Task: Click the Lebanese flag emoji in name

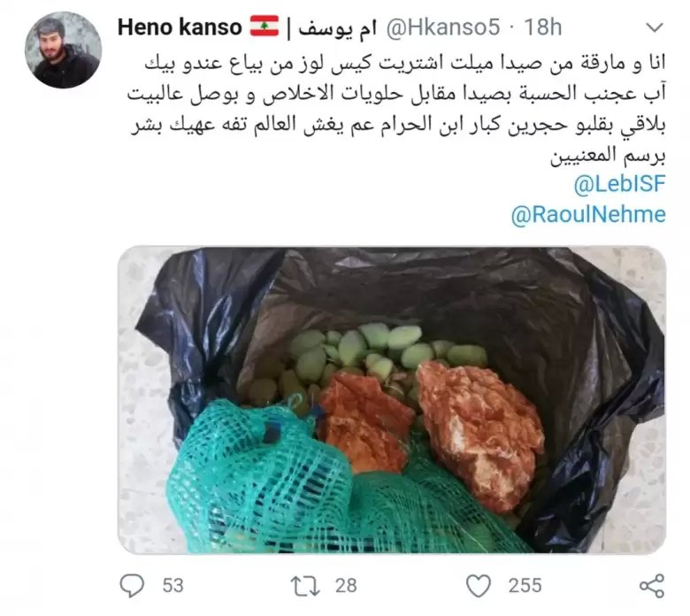Action: tap(264, 27)
